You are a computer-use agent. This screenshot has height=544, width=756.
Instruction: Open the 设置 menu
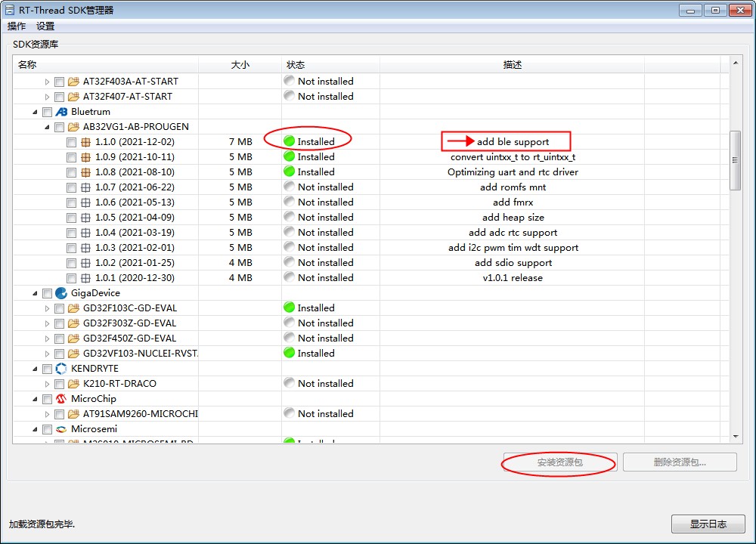(x=45, y=26)
